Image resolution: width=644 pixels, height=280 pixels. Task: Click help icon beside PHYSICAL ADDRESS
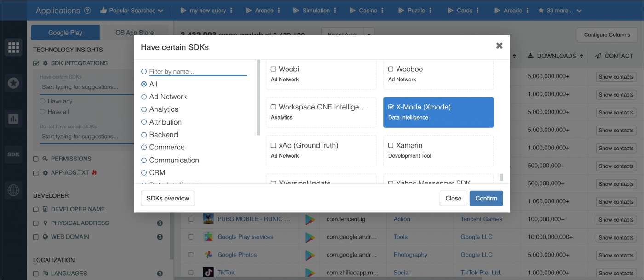coord(160,223)
